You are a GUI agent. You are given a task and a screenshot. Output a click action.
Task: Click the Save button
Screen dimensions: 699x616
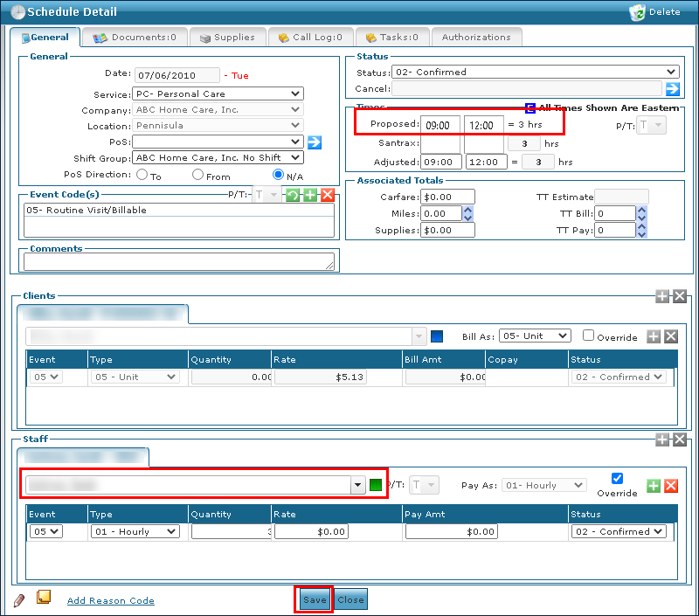(315, 600)
